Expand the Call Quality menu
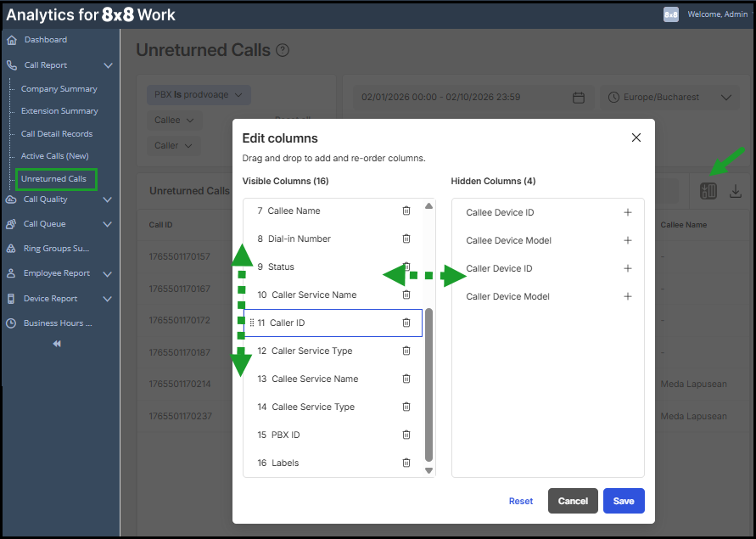Screen dimensions: 756x539 pos(108,199)
